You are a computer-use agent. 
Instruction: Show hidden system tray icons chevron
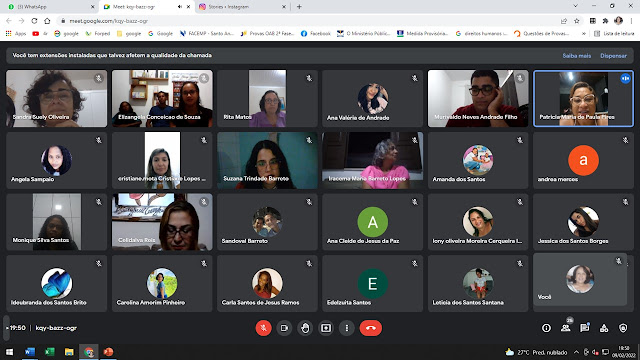tap(576, 352)
